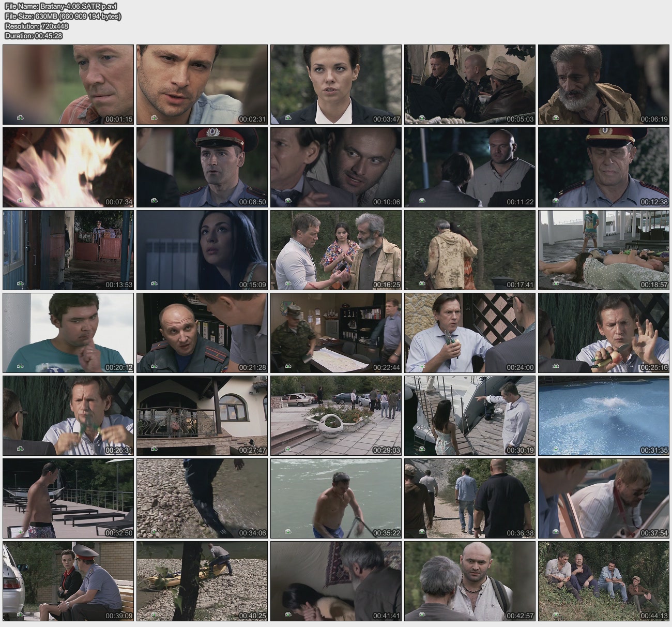Click the channel logo on the 00:44:13 frame
672x627 pixels.
(x=556, y=615)
